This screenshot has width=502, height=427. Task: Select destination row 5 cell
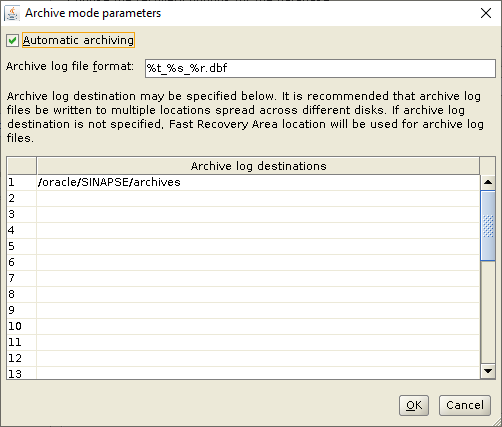click(258, 246)
